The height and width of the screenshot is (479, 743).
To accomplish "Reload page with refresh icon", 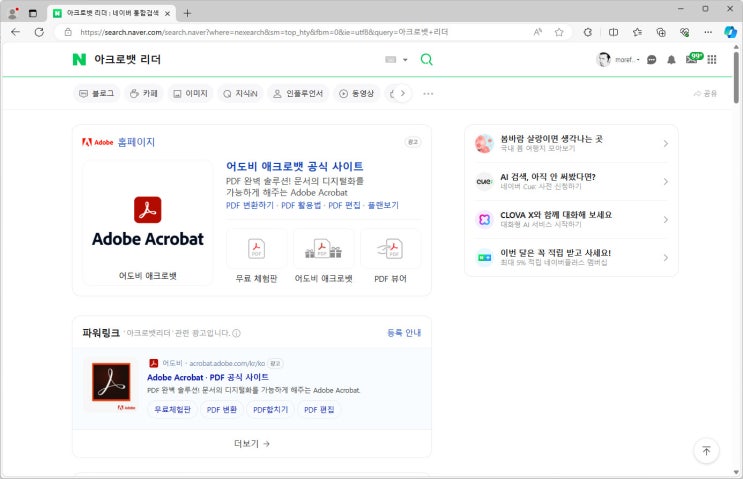I will [39, 32].
